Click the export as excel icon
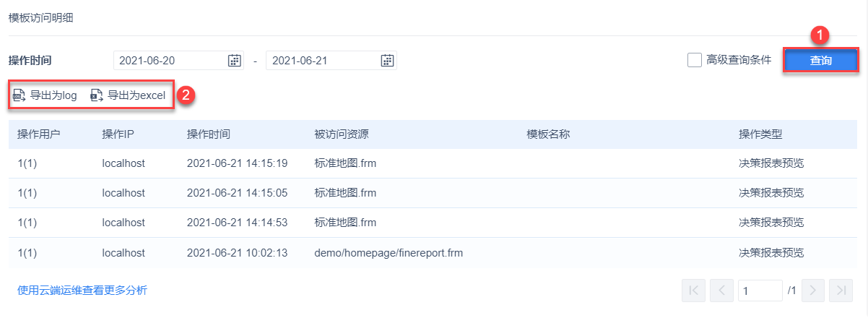 point(97,95)
